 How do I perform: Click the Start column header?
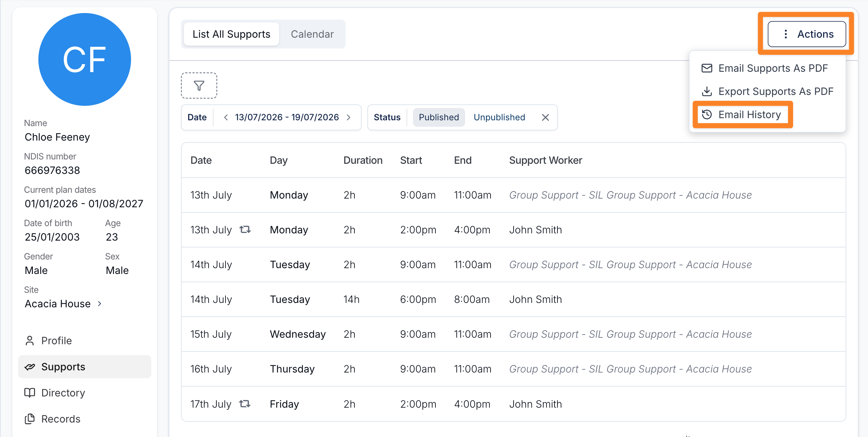pos(411,160)
